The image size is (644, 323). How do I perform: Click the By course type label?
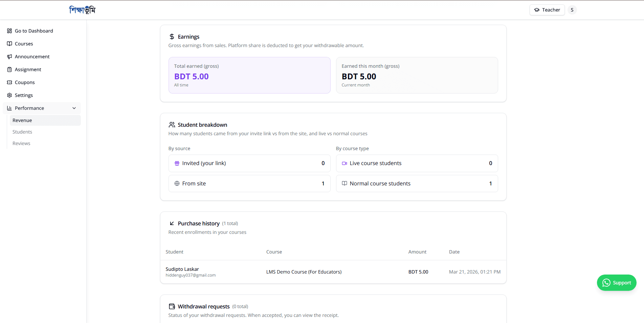tap(352, 148)
